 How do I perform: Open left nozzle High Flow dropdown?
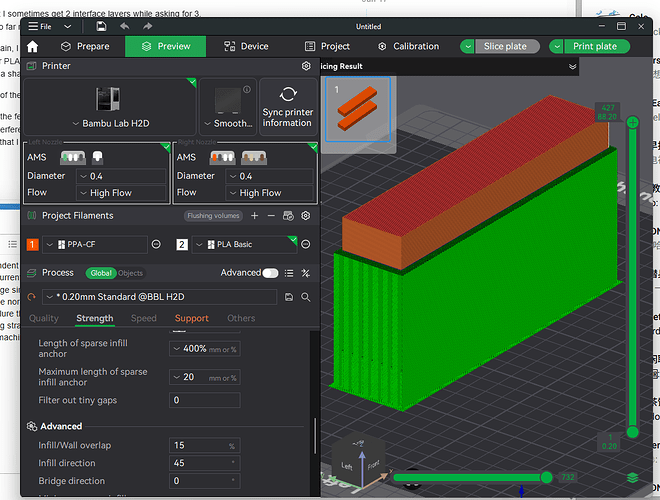coord(121,193)
